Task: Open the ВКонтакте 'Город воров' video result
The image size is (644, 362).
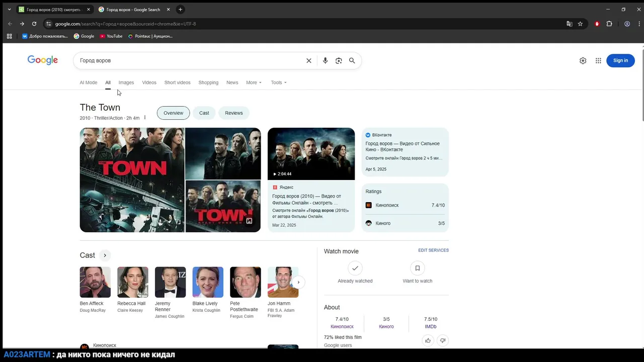Action: coord(405,152)
